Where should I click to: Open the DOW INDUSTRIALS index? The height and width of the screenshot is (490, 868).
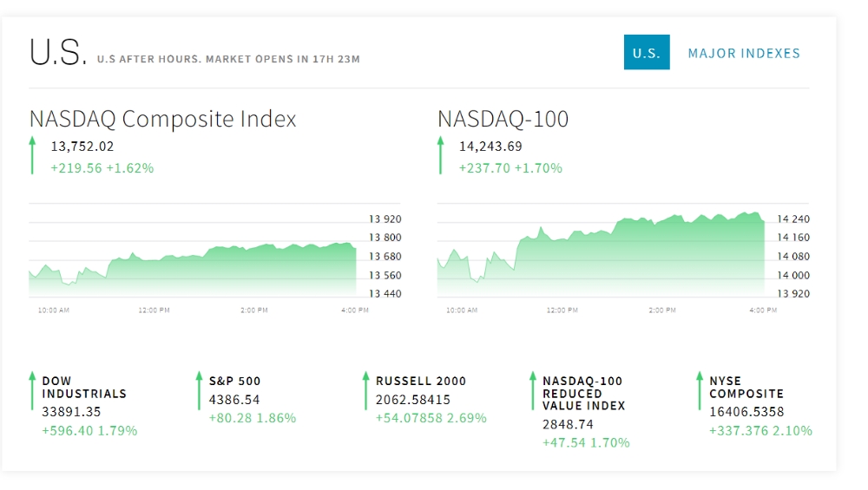pyautogui.click(x=84, y=387)
